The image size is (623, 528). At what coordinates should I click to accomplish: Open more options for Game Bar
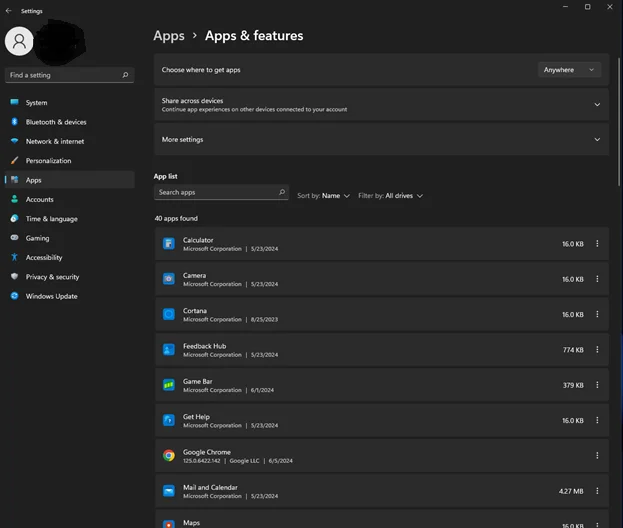click(597, 385)
